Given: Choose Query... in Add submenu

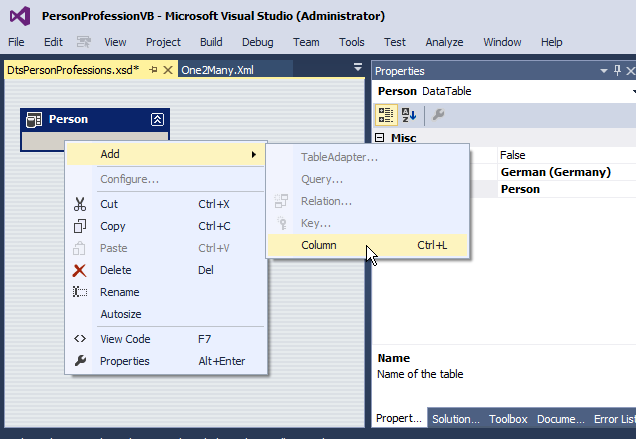Looking at the screenshot, I should [367, 179].
